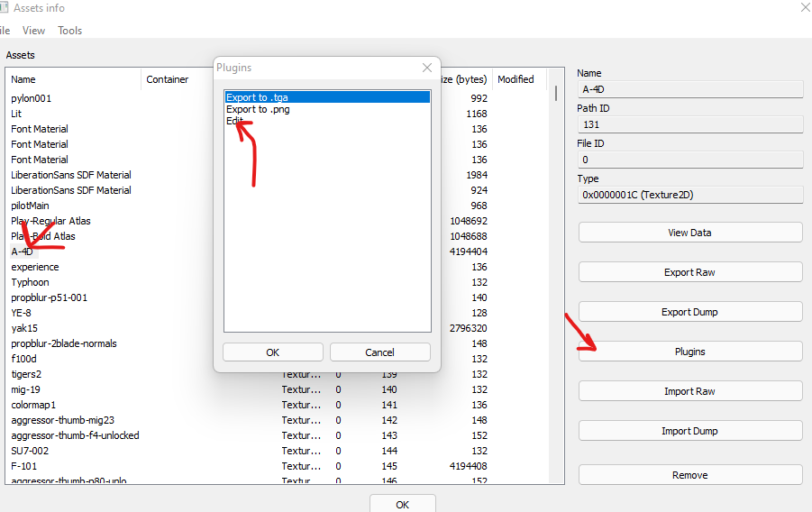
Task: Click the Path ID field showing 131
Action: click(690, 124)
